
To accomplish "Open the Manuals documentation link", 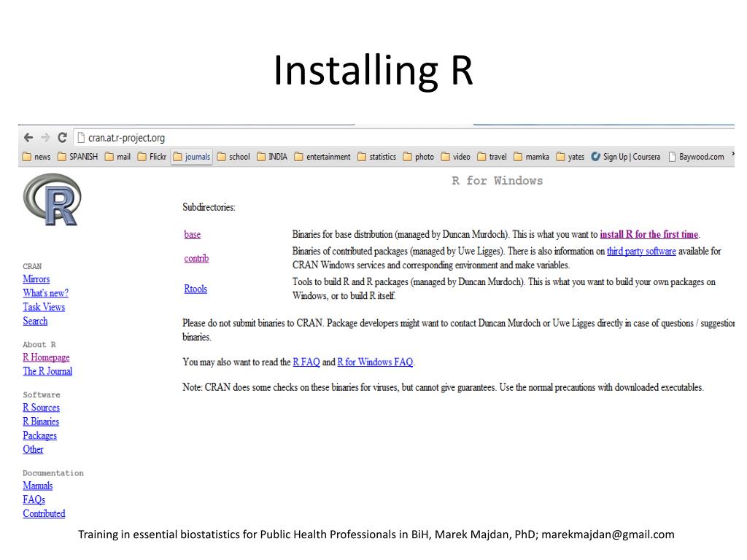I will click(38, 486).
